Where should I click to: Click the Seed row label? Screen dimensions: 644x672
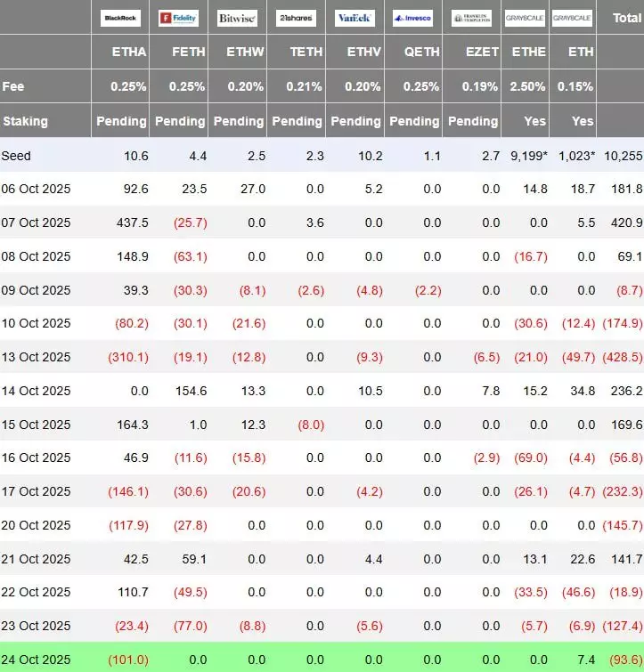coord(17,156)
